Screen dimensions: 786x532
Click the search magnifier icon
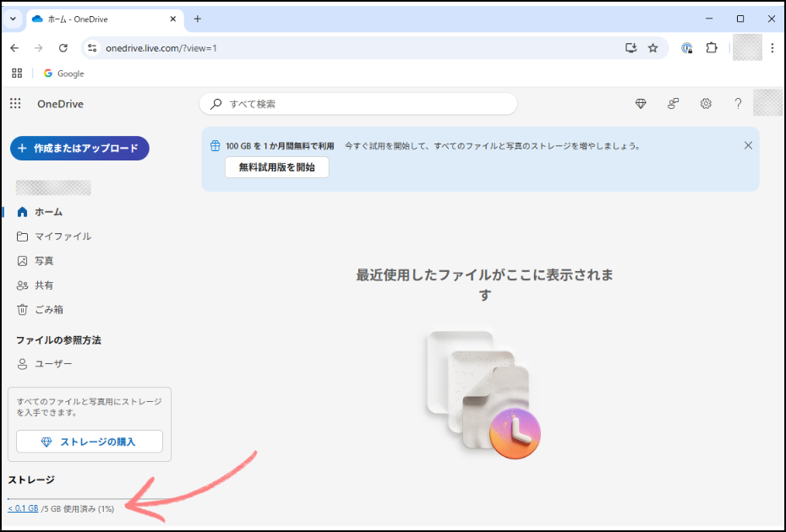coord(216,104)
